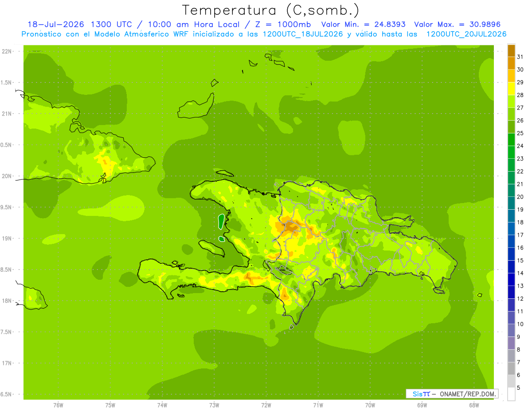Click the "72W" longitude label
The width and height of the screenshot is (532, 411).
pos(266,405)
